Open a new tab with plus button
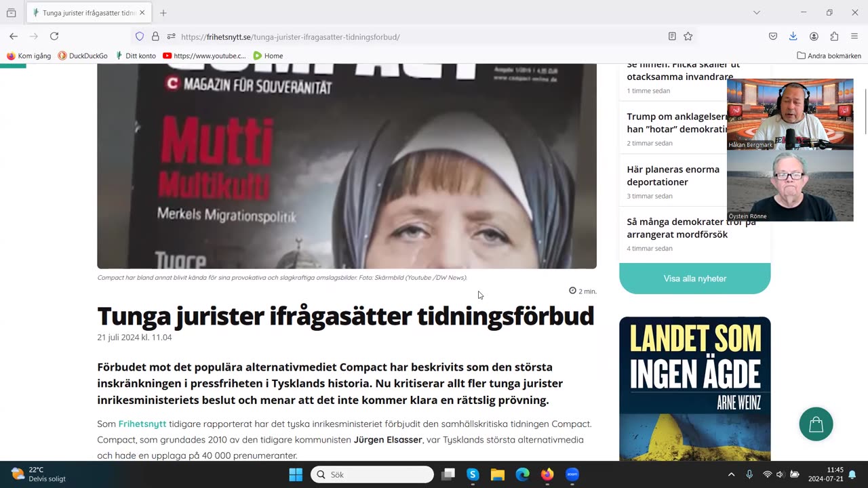 click(x=163, y=13)
